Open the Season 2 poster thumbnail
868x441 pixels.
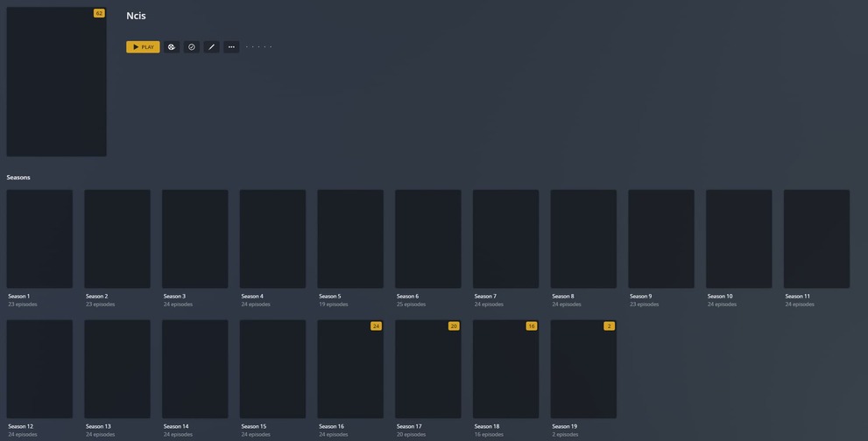pyautogui.click(x=117, y=239)
